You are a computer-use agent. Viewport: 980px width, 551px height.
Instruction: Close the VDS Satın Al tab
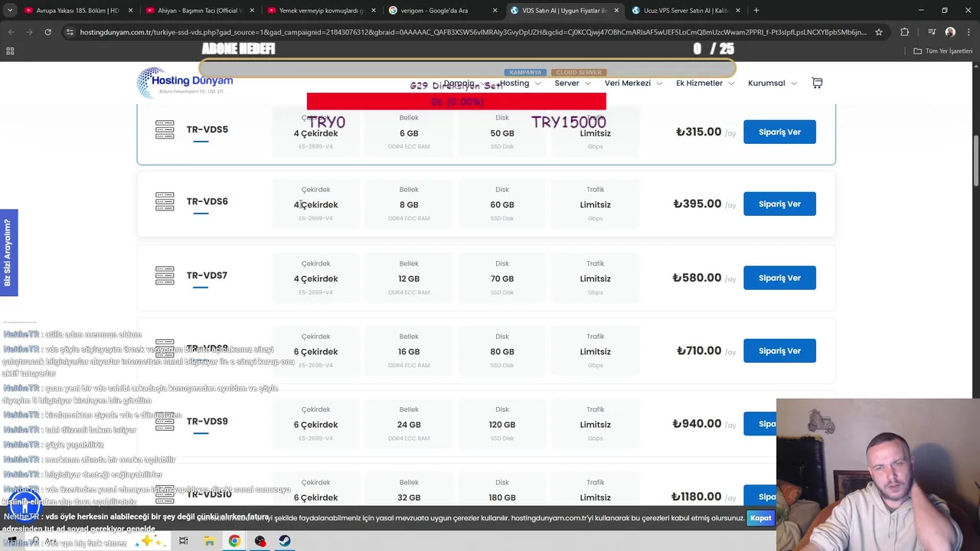click(616, 10)
